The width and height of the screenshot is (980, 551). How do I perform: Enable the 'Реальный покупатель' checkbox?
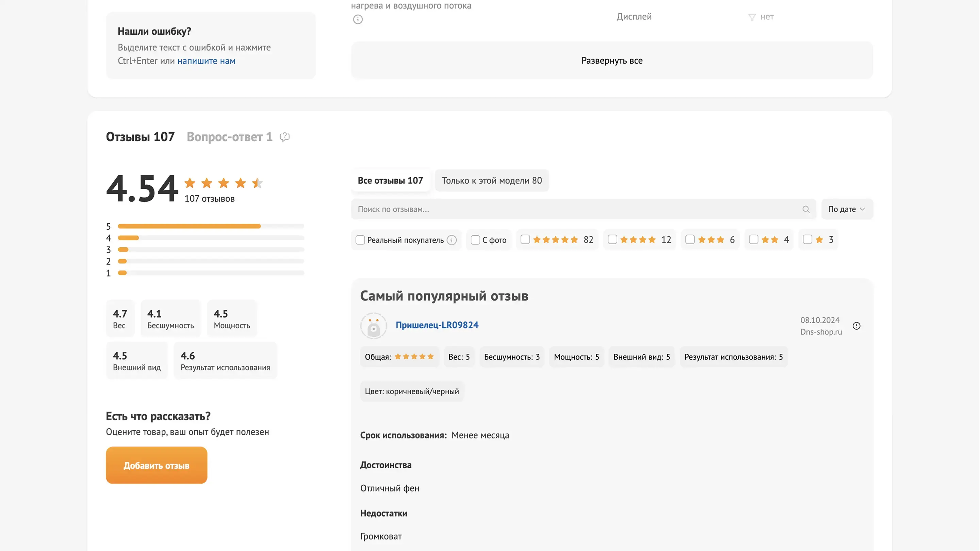click(360, 240)
